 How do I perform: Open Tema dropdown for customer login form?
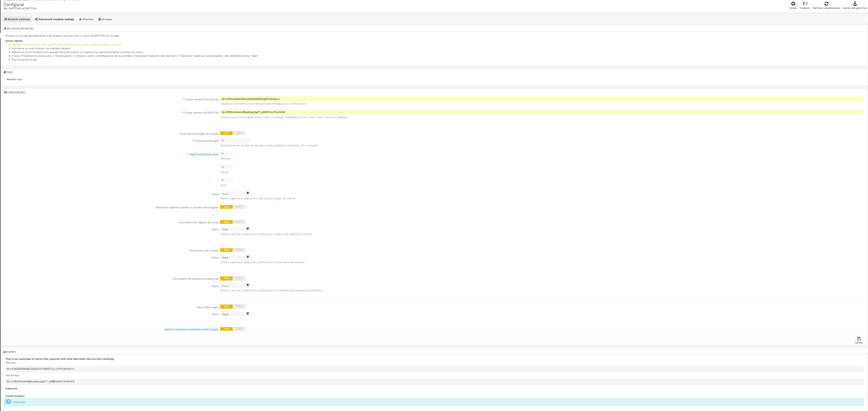point(236,193)
